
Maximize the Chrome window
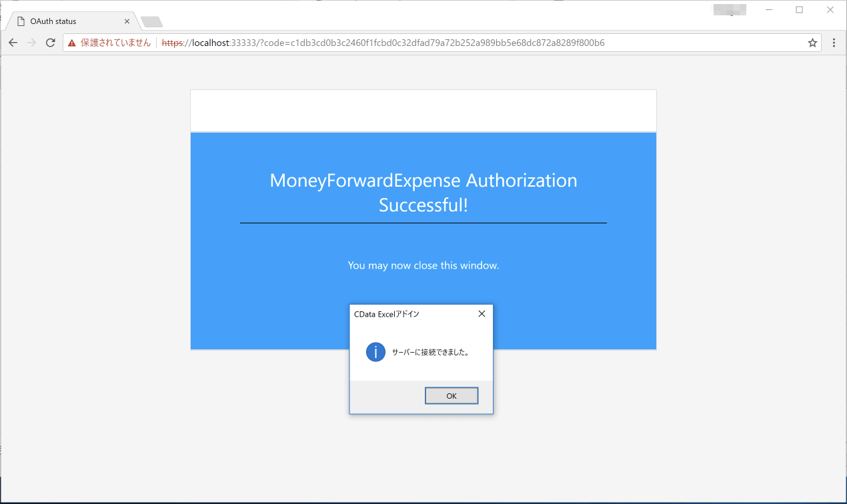point(799,10)
